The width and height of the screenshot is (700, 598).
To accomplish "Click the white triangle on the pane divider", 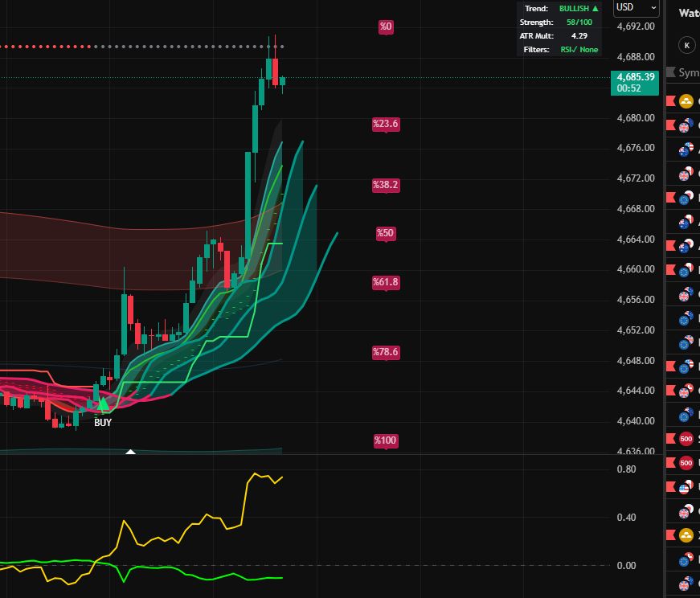I will tap(130, 453).
